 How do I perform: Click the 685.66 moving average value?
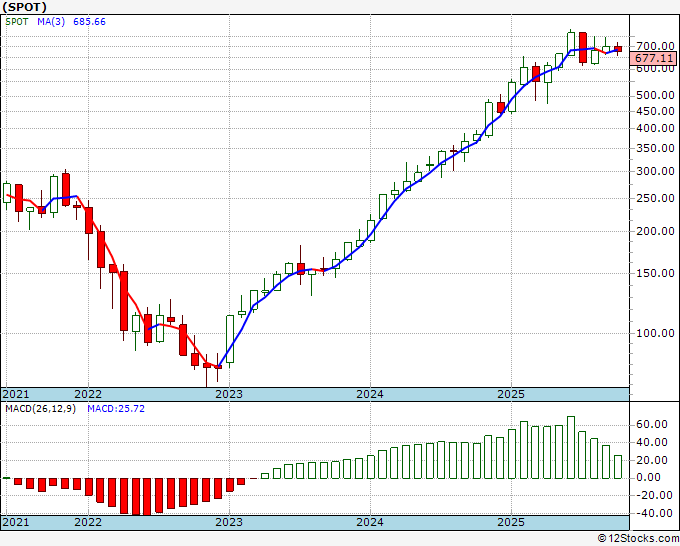89,22
